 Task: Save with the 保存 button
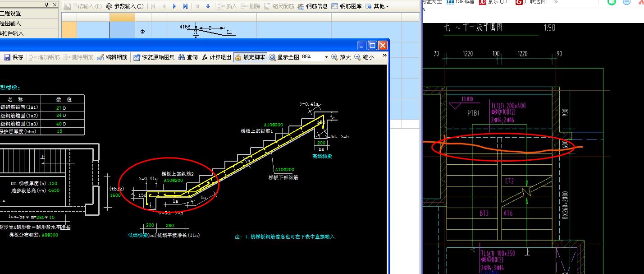point(14,57)
